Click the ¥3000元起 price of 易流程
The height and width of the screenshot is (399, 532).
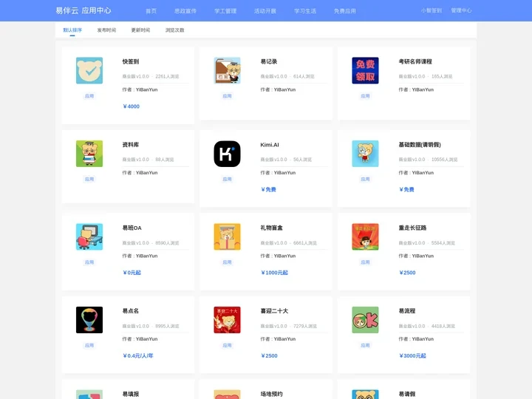coord(412,355)
